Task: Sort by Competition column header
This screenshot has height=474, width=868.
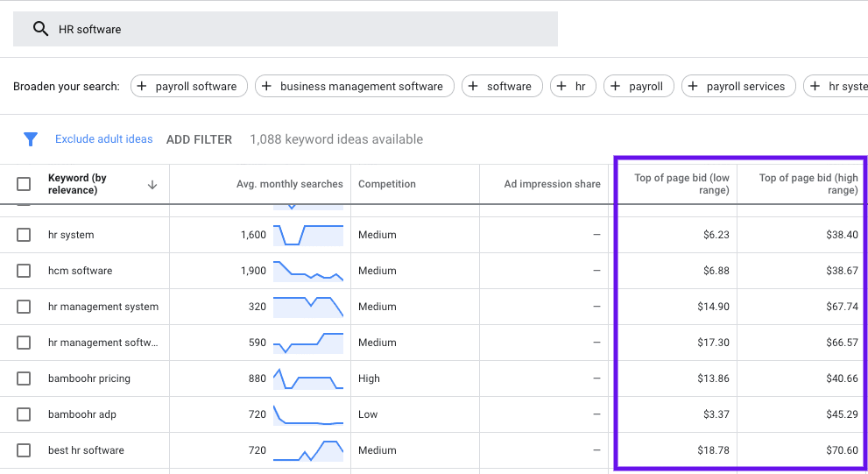Action: click(x=387, y=184)
